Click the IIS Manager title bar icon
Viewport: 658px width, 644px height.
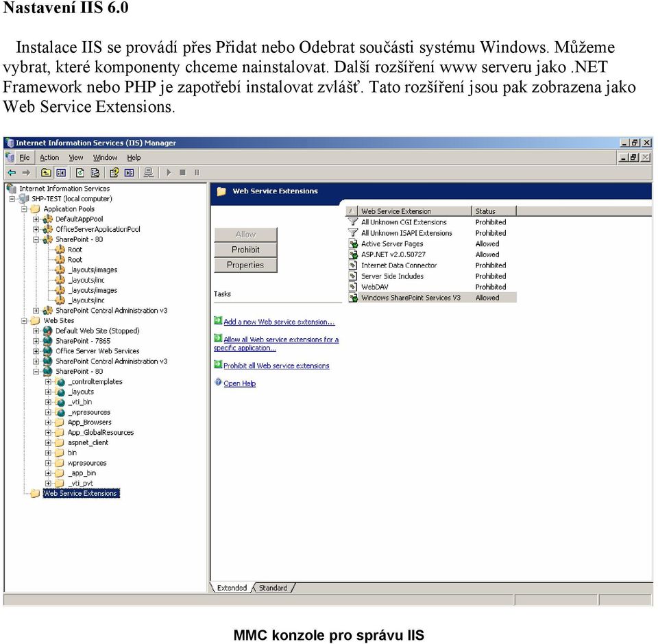[x=10, y=143]
